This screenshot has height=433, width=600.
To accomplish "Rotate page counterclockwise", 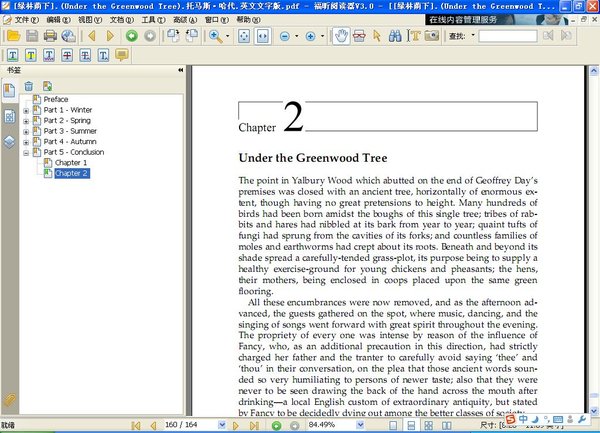I will 191,36.
